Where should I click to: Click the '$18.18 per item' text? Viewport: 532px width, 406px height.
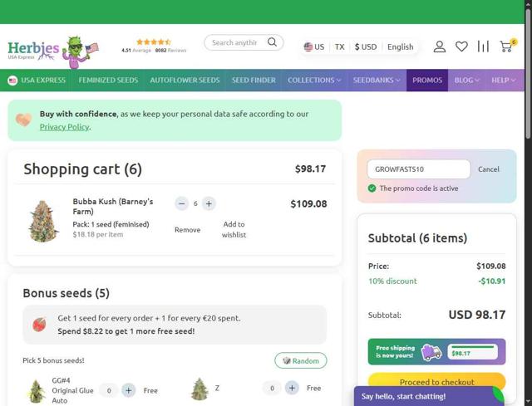98,234
